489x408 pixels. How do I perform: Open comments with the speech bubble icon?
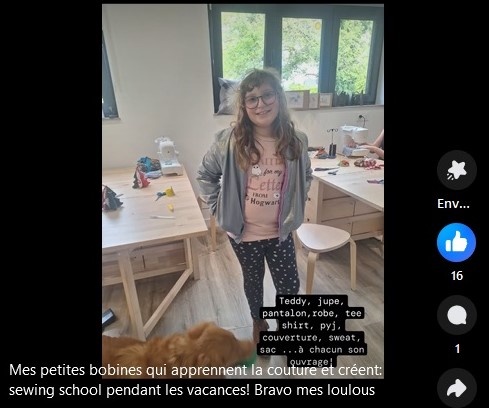[x=457, y=315]
